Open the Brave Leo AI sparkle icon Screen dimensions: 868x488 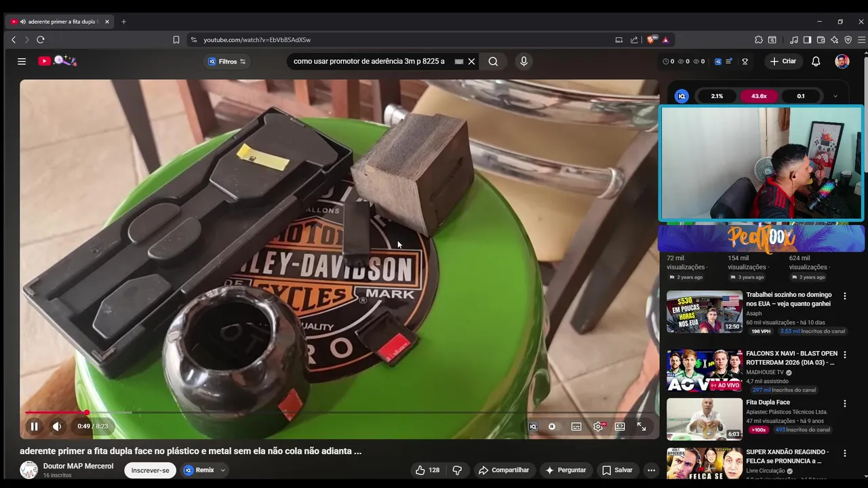pos(834,40)
